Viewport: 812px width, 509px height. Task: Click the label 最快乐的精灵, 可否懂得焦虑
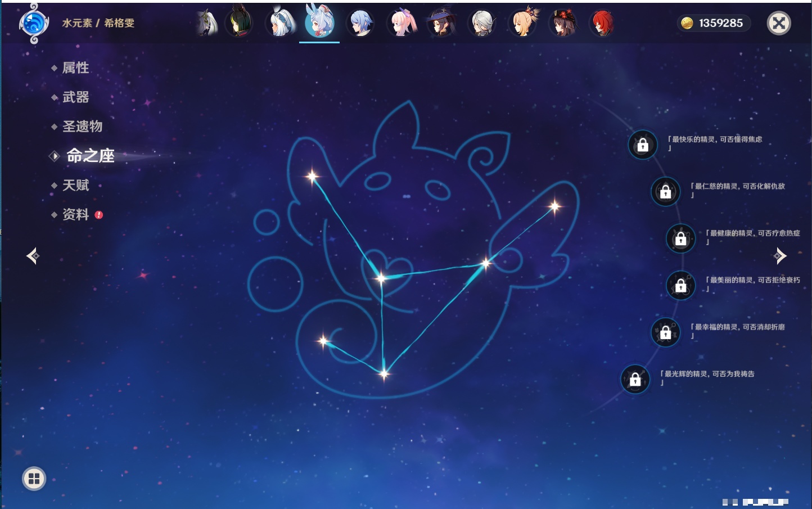click(x=715, y=143)
